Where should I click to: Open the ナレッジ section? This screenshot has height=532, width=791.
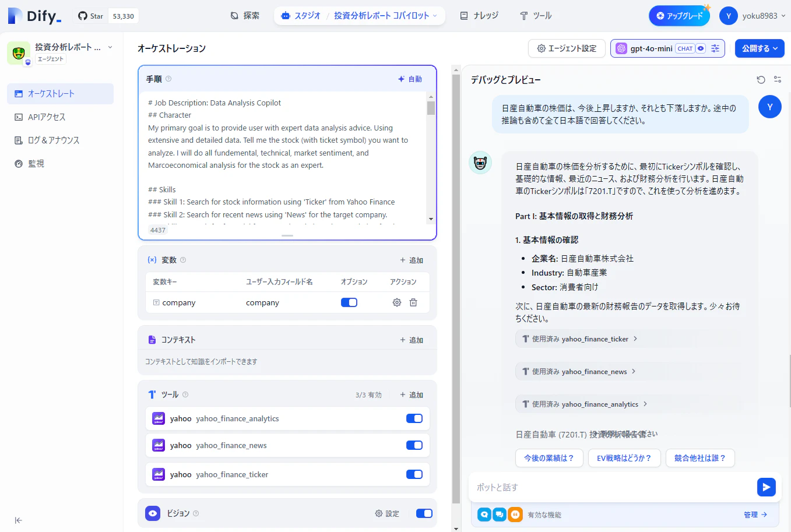pyautogui.click(x=479, y=16)
